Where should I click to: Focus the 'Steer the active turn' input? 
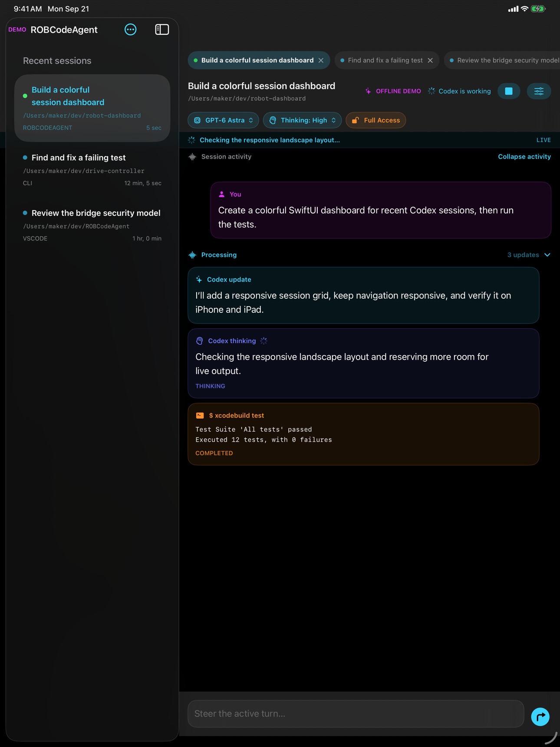[356, 714]
